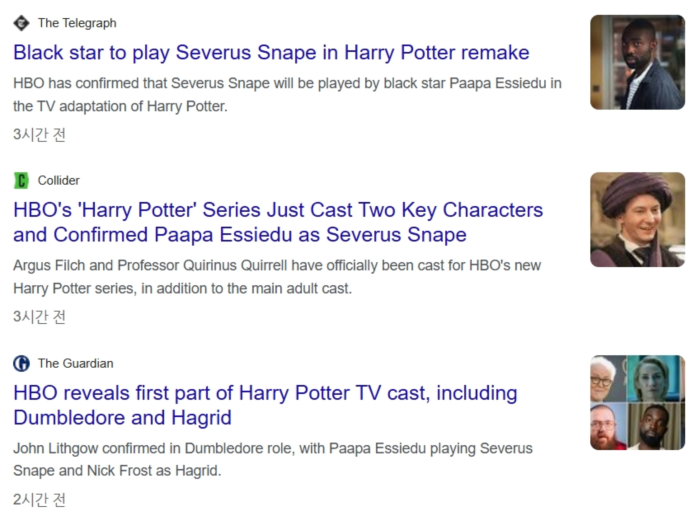Click the '2시간 전' timestamp under Guardian article
700x516 pixels.
[x=39, y=499]
